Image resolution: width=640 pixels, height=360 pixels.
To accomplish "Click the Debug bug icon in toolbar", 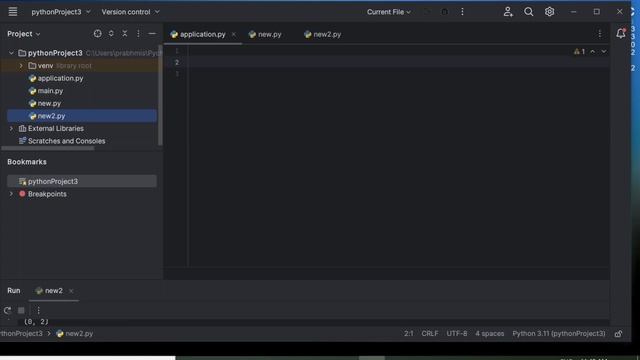I will pyautogui.click(x=444, y=12).
